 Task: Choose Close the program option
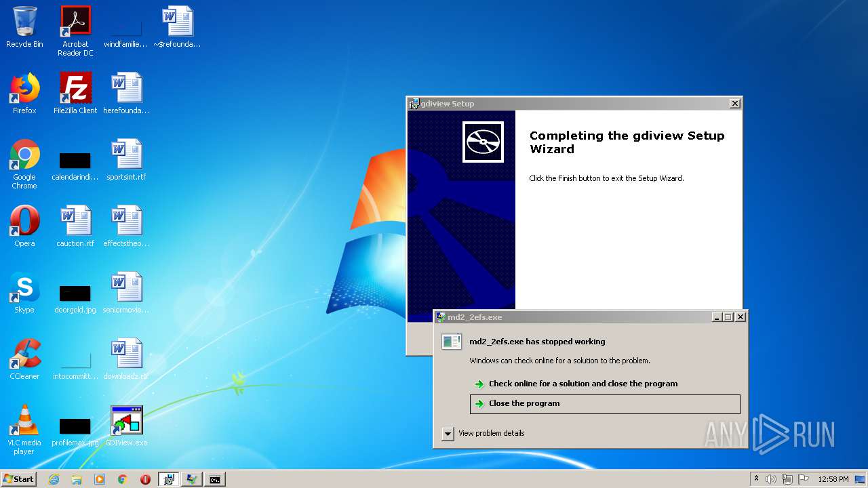tap(605, 404)
